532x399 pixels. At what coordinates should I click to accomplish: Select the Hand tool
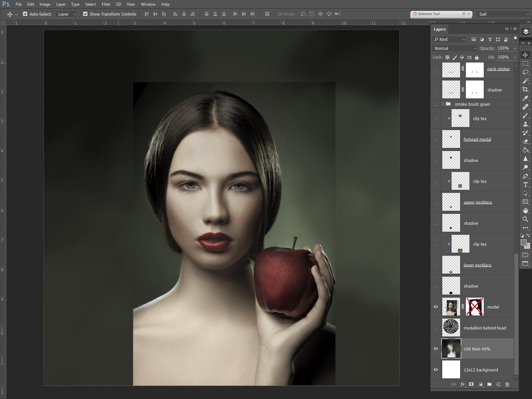(525, 210)
